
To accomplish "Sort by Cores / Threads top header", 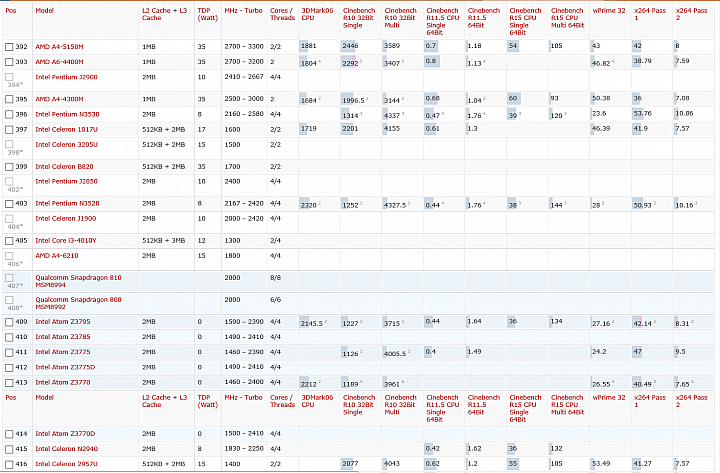I will [282, 14].
